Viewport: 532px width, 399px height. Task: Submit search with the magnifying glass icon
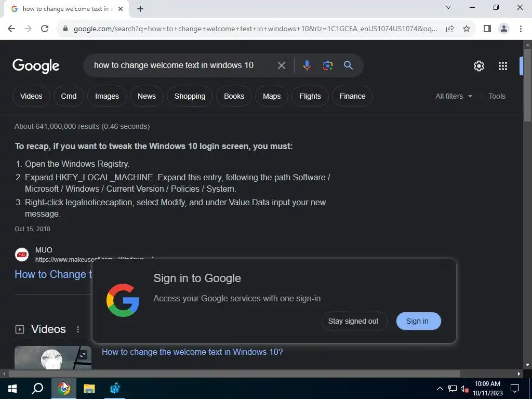(348, 65)
